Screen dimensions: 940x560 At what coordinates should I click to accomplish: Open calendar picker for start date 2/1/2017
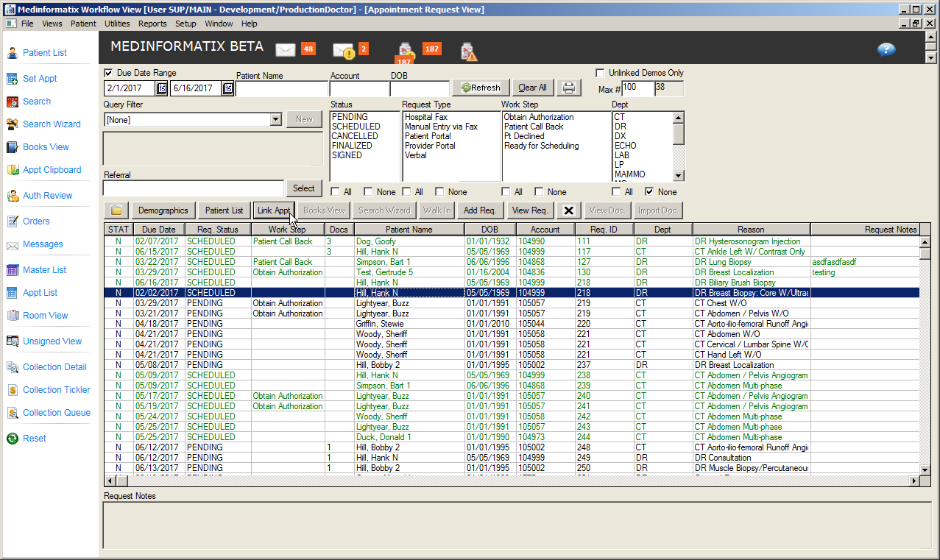click(161, 88)
